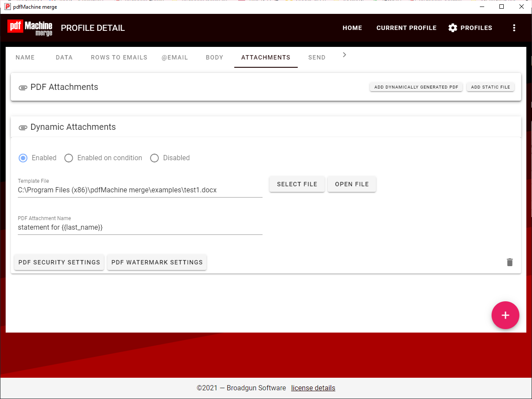Go to the Send tab
Screen dimensions: 532x399
coord(317,57)
